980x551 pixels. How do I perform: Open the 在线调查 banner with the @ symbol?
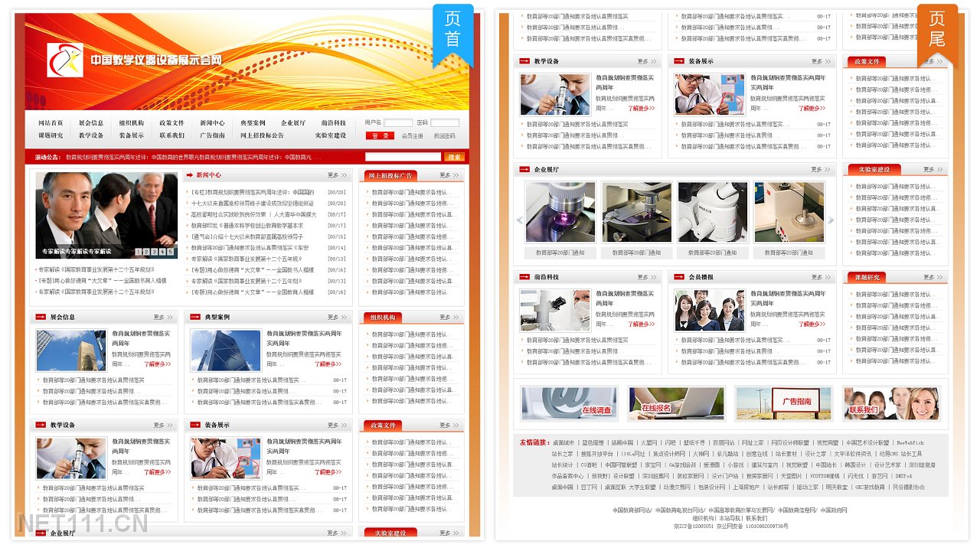click(568, 403)
